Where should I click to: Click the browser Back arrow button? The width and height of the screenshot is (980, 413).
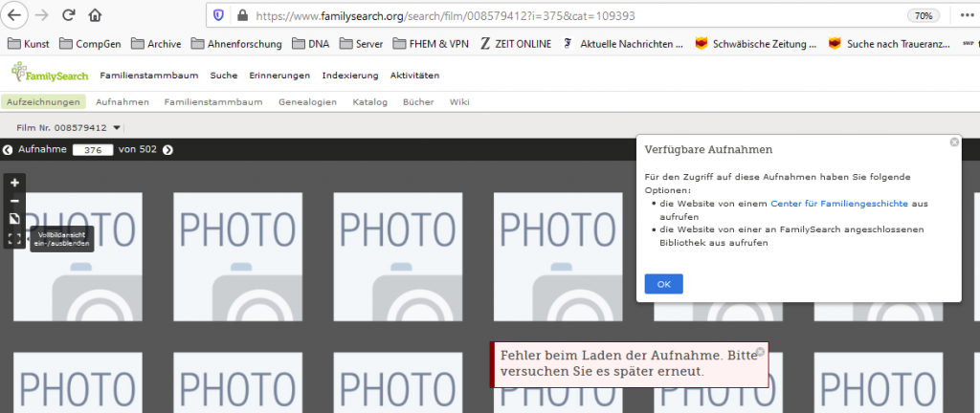click(15, 15)
